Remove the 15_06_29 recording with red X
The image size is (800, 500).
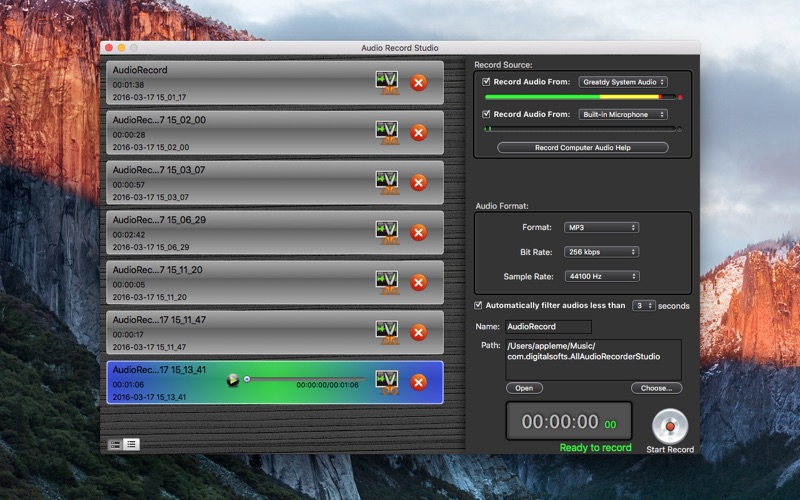(x=418, y=233)
